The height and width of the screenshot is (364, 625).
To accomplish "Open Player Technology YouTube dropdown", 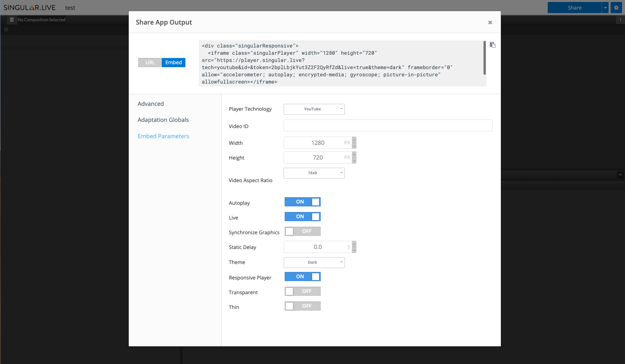I will [314, 109].
